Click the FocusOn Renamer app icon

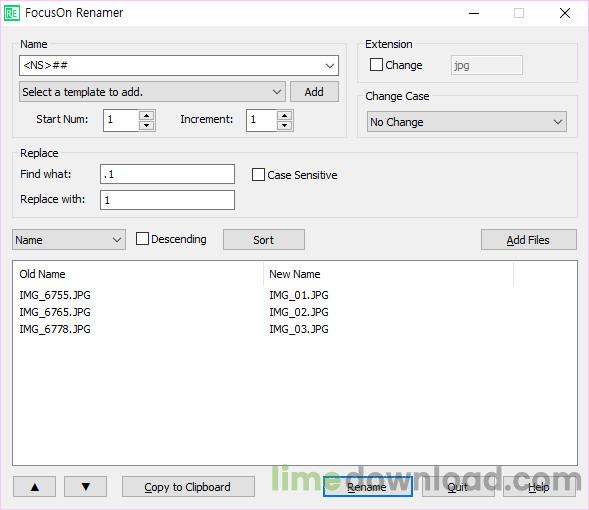(x=12, y=14)
